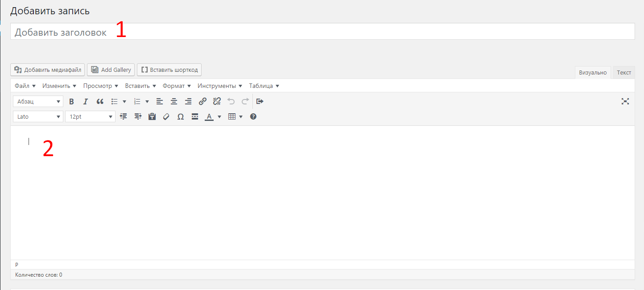
Task: Remove link with unlink icon
Action: pyautogui.click(x=217, y=102)
